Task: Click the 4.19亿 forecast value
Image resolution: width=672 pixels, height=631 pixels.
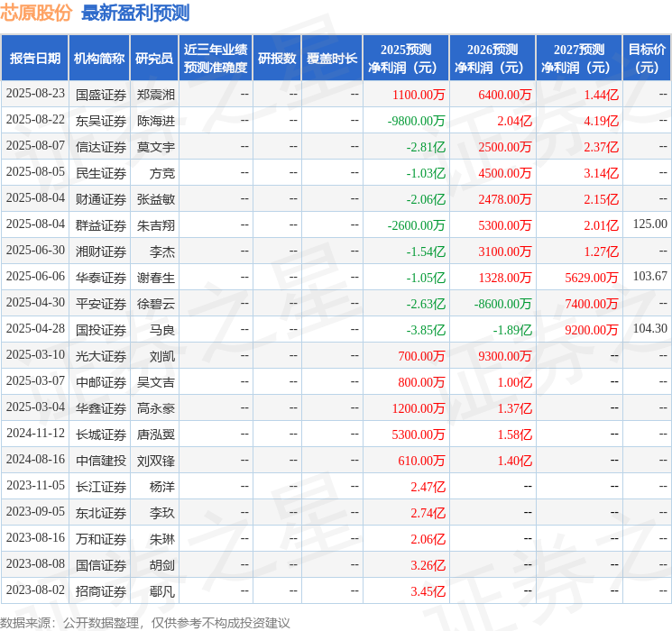Action: click(601, 121)
